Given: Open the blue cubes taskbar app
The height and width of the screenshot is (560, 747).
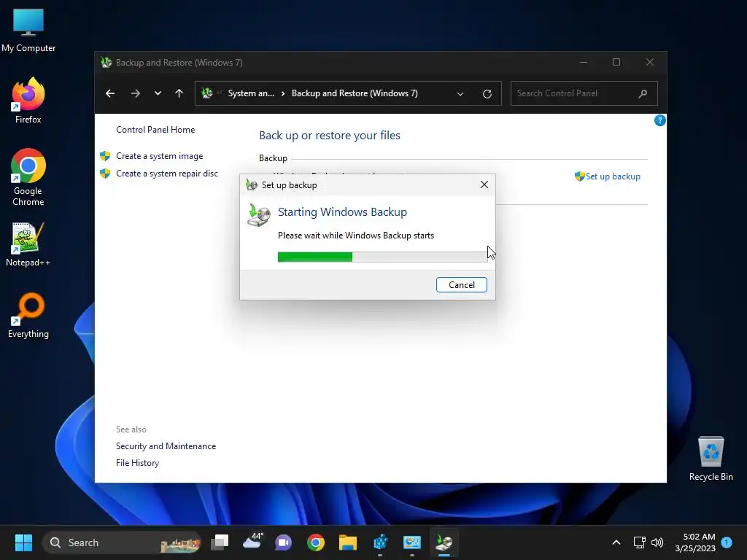Looking at the screenshot, I should click(x=380, y=542).
